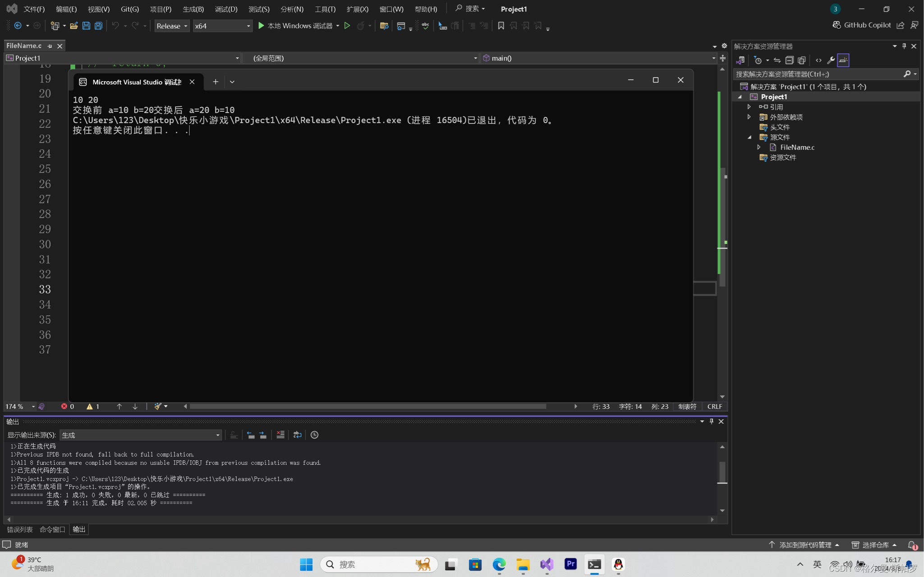Collapse all nodes in Solution Explorer
The width and height of the screenshot is (924, 577).
point(789,60)
